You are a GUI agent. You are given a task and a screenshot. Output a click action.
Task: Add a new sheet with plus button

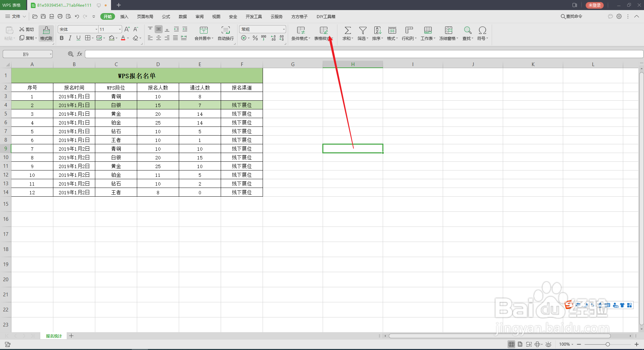coord(71,336)
